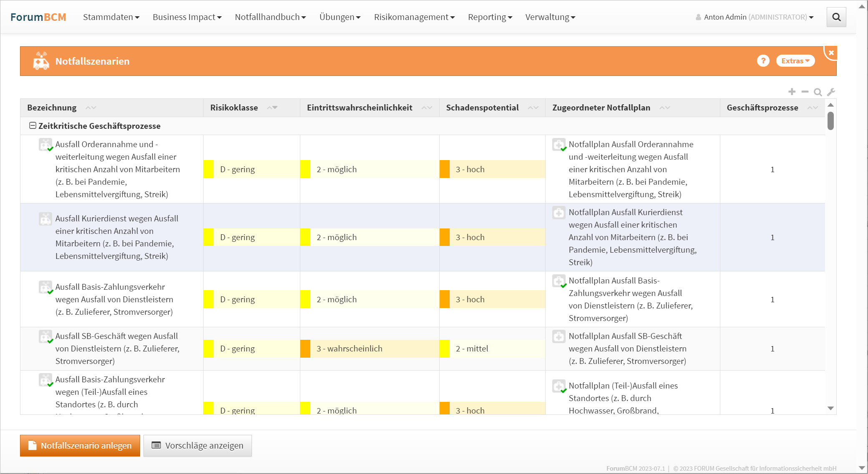This screenshot has width=868, height=474.
Task: Click Notfallszenario anlegen button
Action: 80,446
